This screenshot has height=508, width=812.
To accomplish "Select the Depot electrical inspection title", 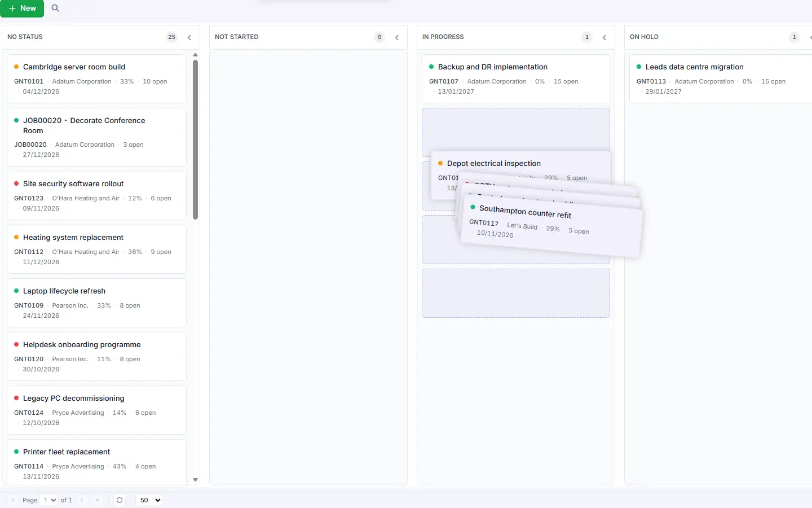I will click(x=494, y=164).
